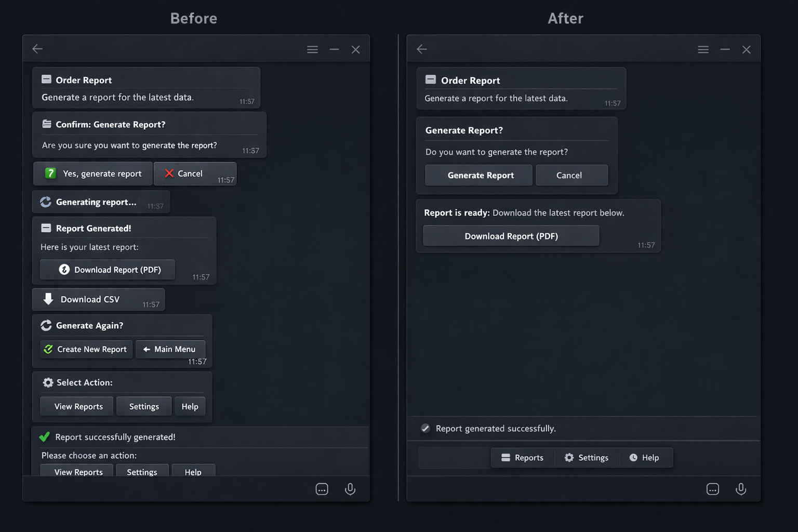Click microphone icon in After panel
Screen dimensions: 798x532
741,489
